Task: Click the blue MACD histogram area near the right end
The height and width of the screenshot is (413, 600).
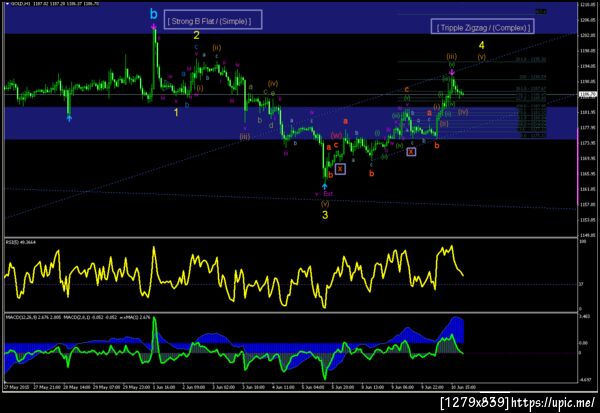Action: (455, 329)
